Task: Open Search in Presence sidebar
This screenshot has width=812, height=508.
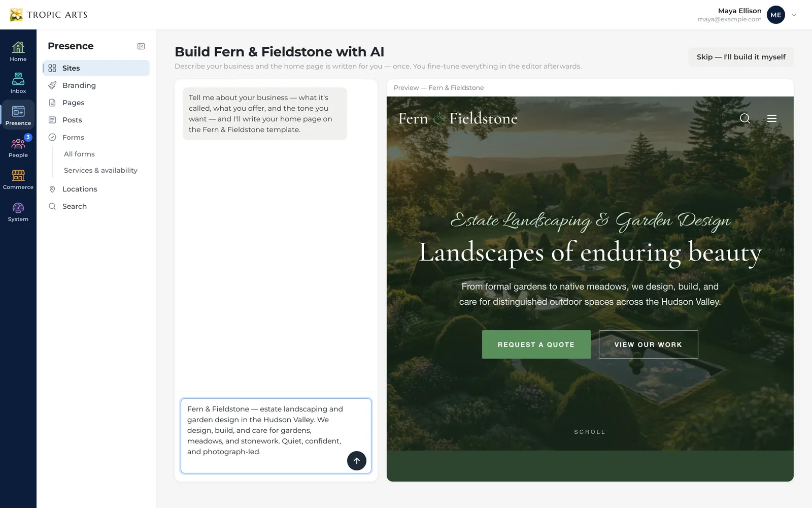Action: click(x=96, y=206)
